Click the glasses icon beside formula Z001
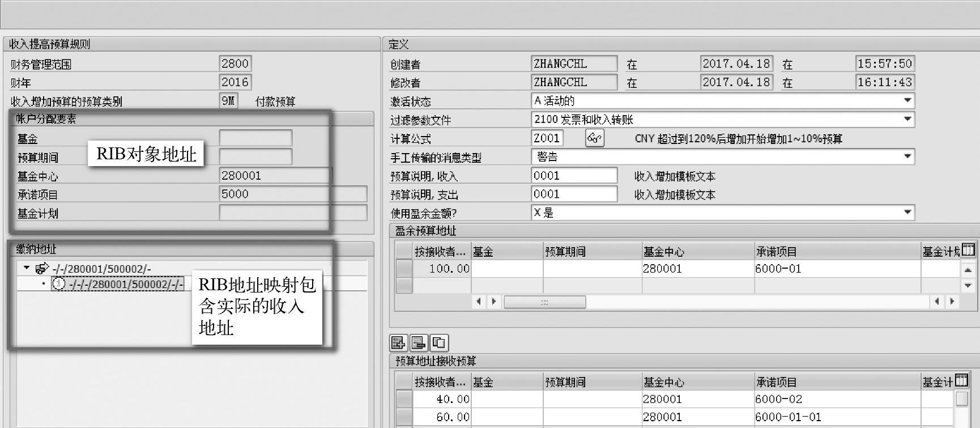 point(594,138)
